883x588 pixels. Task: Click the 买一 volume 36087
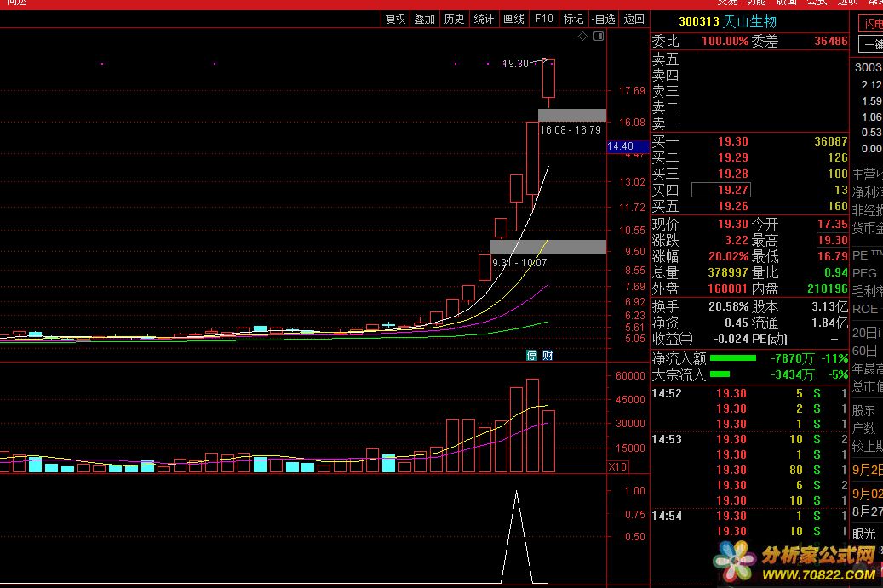click(x=830, y=142)
